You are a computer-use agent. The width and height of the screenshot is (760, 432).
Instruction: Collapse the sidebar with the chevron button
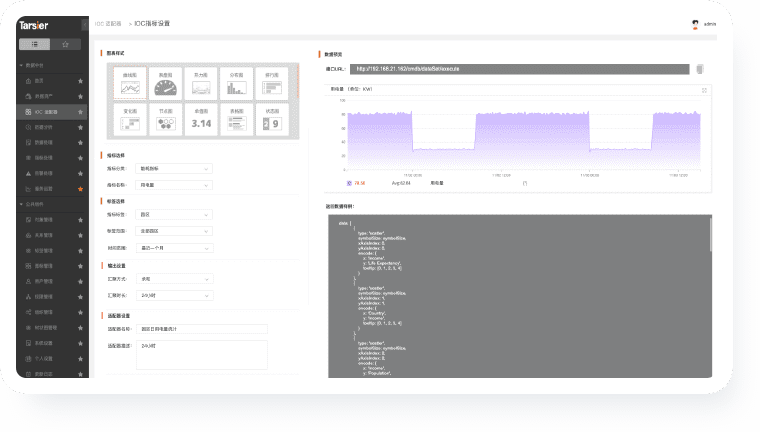(85, 24)
